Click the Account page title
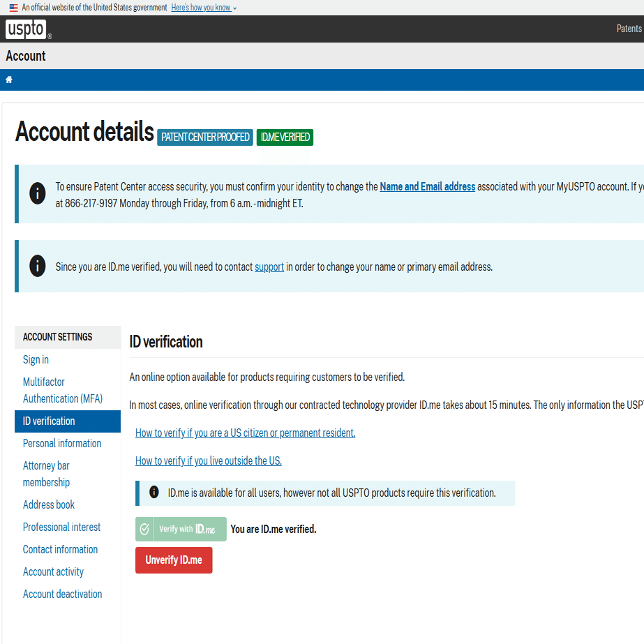644x644 pixels. click(x=25, y=56)
